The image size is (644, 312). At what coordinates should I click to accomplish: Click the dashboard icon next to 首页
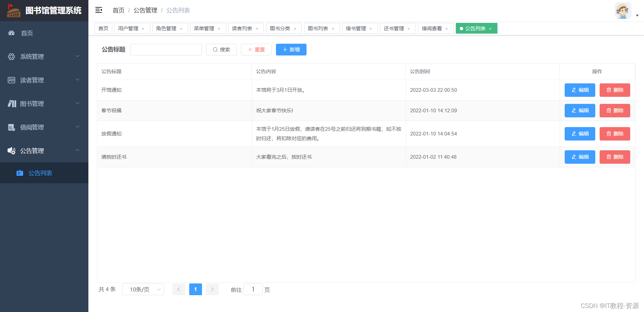(x=11, y=33)
